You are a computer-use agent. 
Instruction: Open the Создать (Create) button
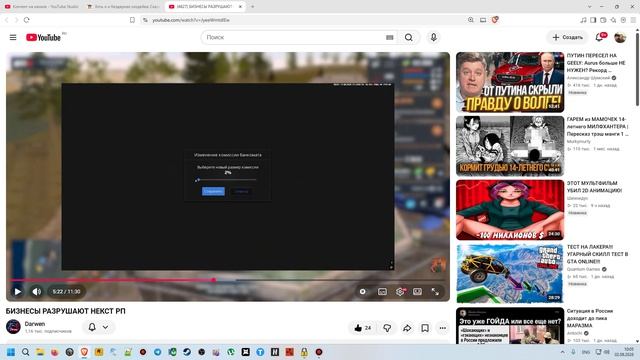click(567, 37)
